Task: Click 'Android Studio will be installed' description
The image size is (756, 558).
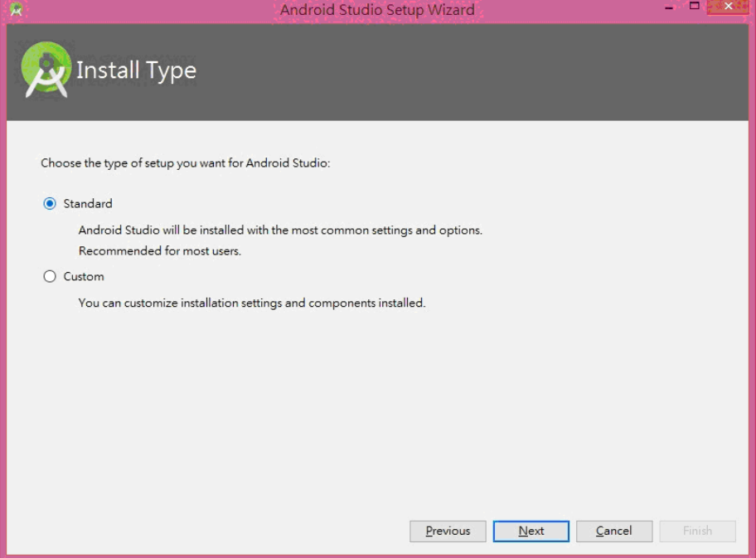Action: pos(280,230)
